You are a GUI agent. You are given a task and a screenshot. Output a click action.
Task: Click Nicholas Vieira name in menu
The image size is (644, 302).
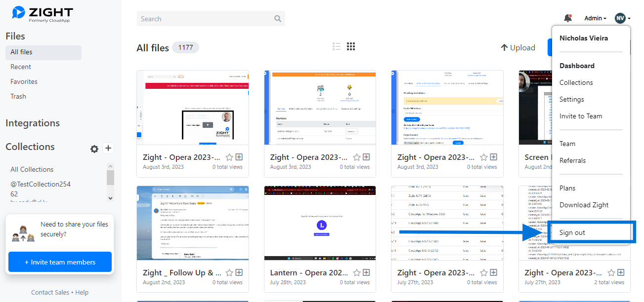584,38
